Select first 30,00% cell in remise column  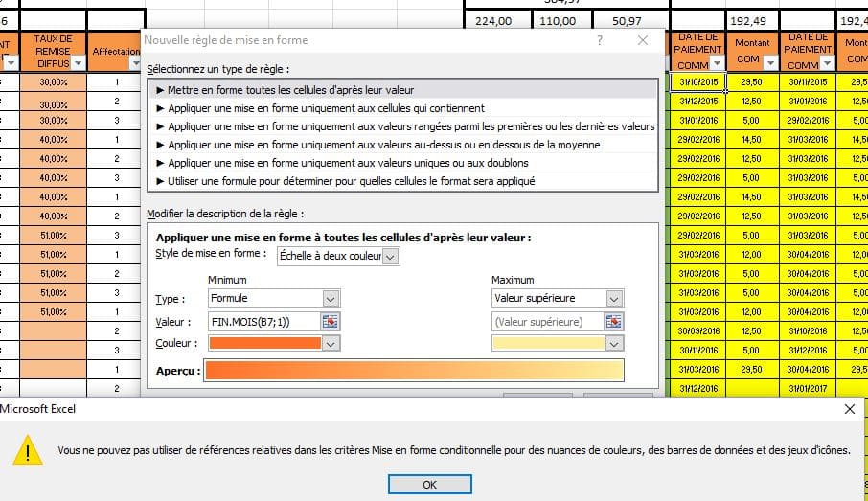[x=53, y=82]
